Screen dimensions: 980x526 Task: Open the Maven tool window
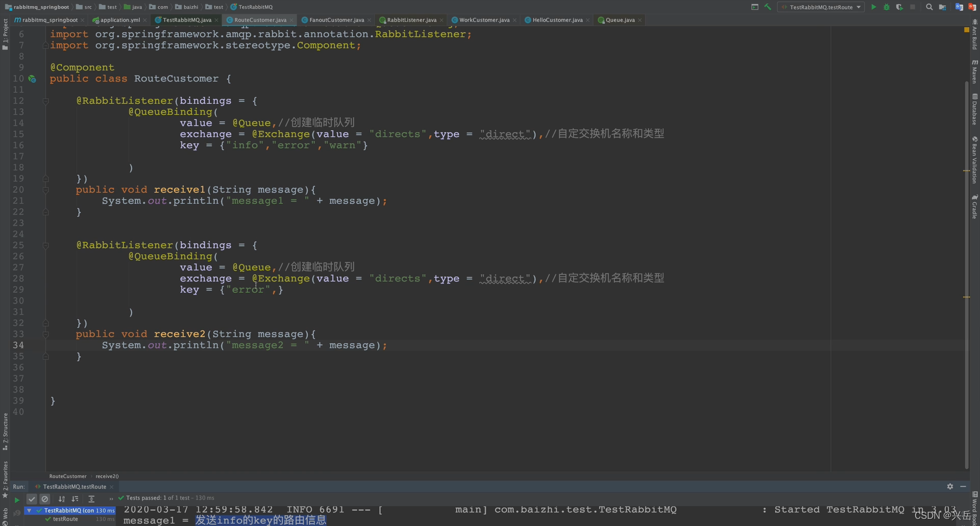(974, 71)
